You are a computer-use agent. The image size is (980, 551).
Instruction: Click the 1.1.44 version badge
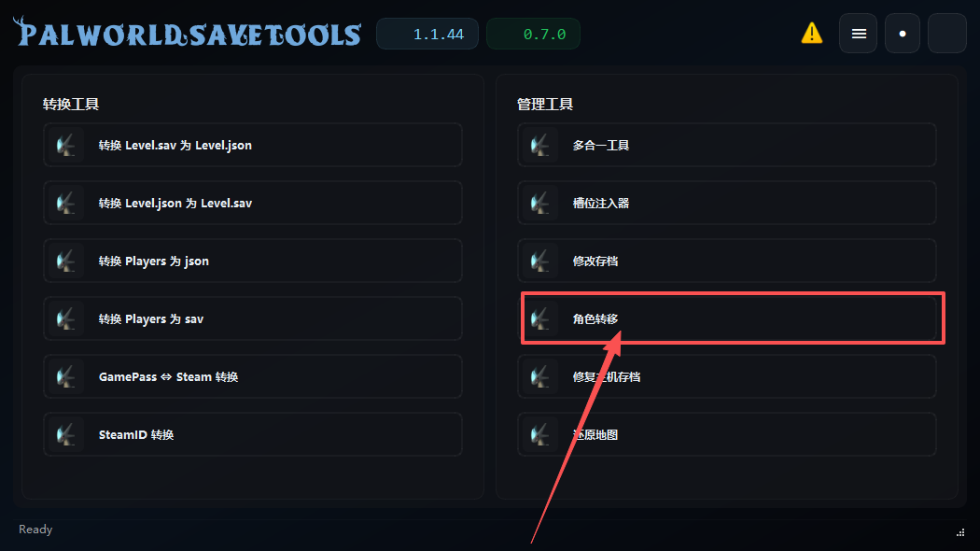click(x=427, y=34)
